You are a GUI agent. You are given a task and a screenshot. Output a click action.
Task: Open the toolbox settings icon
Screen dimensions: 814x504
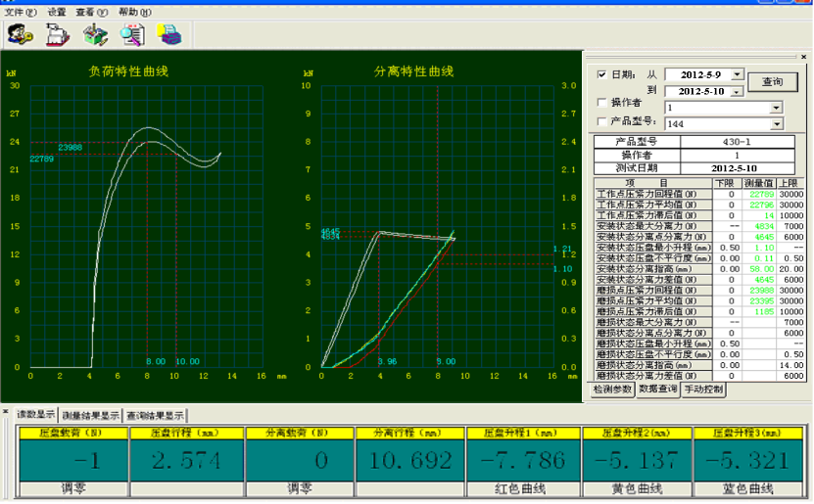tap(95, 35)
